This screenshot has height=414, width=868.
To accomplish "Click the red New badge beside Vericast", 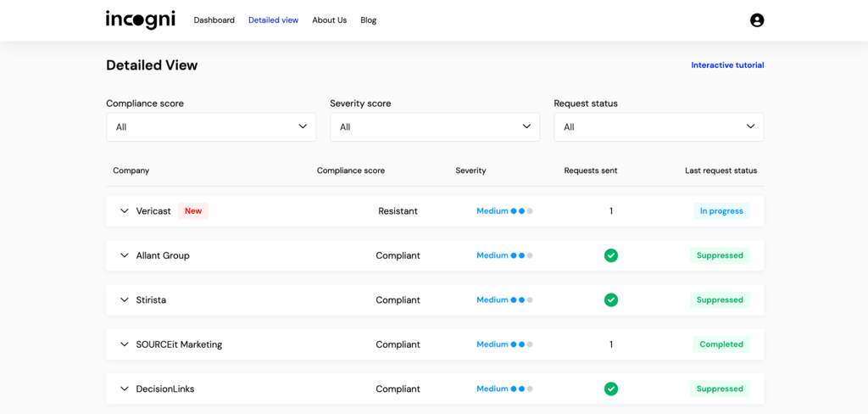I will (x=193, y=211).
